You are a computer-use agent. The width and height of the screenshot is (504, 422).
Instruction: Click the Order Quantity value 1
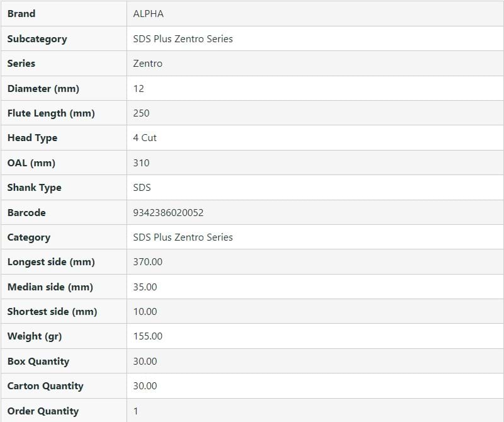136,411
